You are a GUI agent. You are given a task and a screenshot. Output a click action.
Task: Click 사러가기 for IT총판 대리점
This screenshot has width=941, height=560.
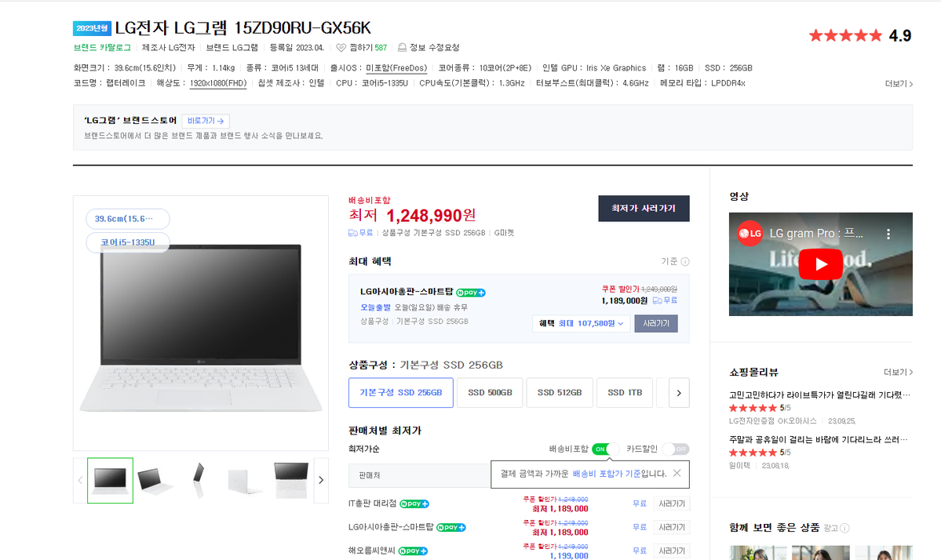pos(672,504)
